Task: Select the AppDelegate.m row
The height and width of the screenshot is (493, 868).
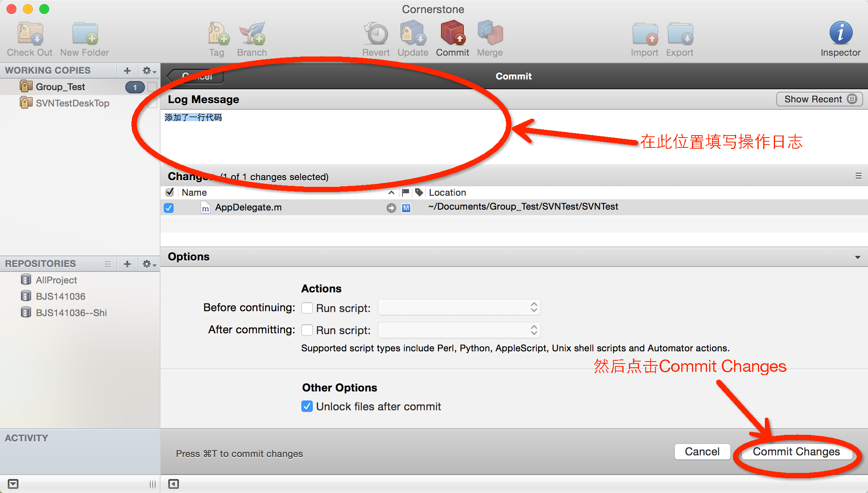Action: [x=514, y=208]
